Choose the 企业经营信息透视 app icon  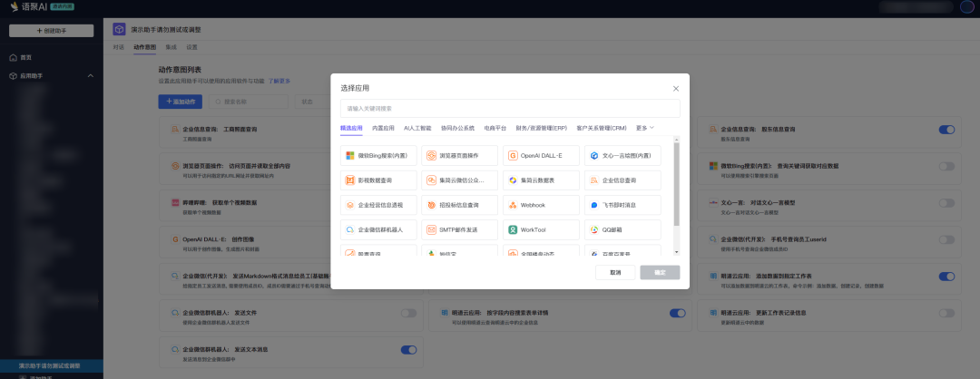(x=350, y=205)
